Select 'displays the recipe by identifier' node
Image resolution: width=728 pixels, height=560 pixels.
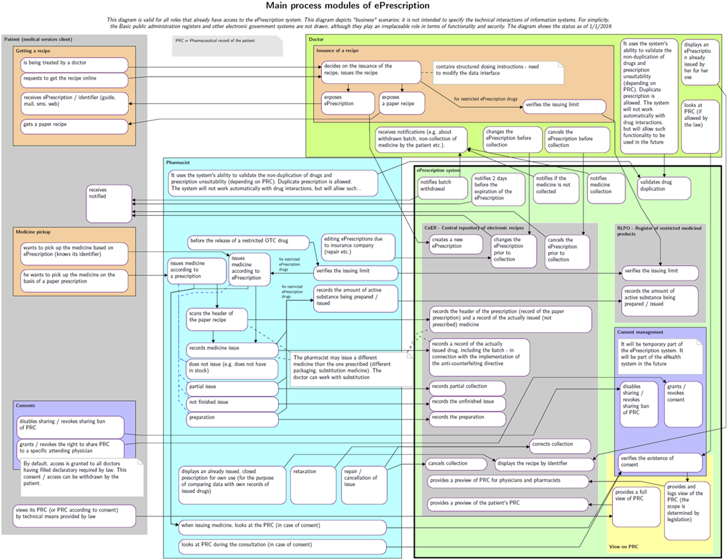click(544, 464)
